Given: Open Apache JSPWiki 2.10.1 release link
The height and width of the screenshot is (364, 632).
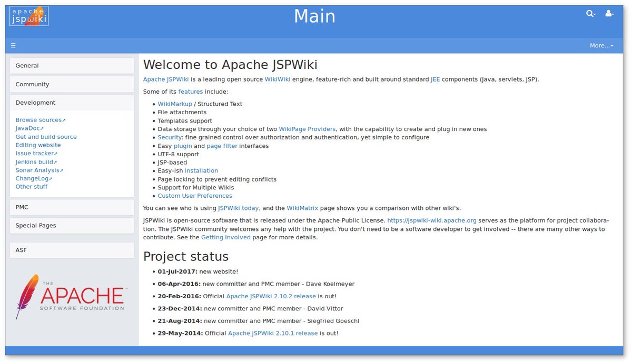Looking at the screenshot, I should (273, 333).
